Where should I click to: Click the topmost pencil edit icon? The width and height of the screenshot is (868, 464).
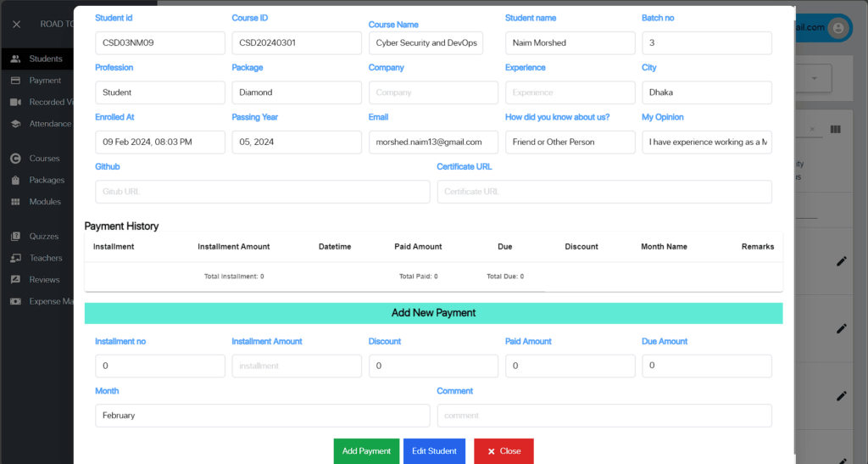point(841,261)
